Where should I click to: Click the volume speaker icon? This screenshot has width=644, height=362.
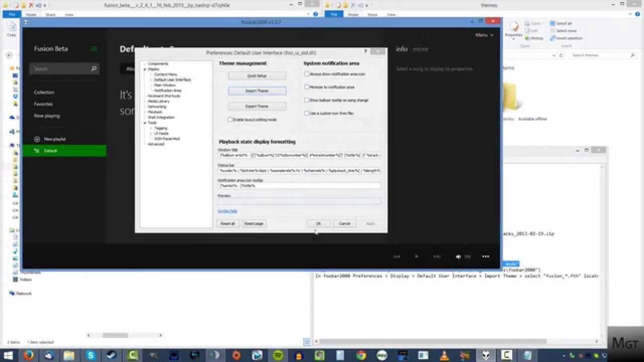458,256
